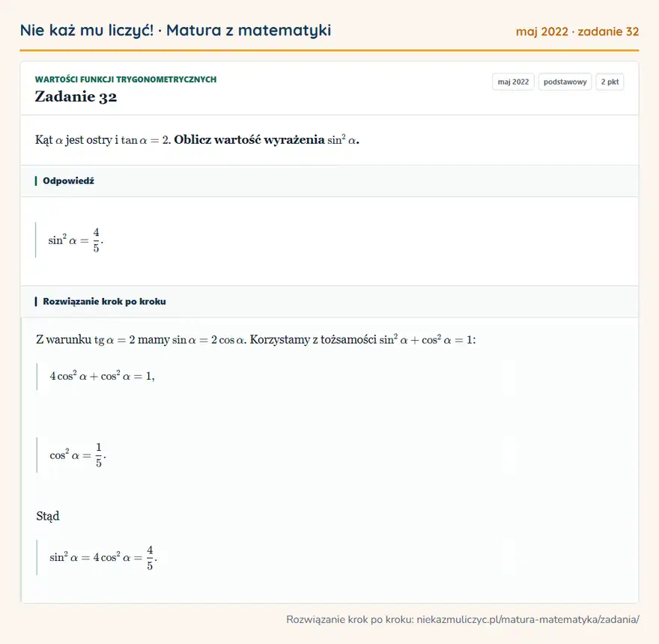Click the equation 4cos² α + cos² α = 1
Image resolution: width=659 pixels, height=644 pixels.
click(x=102, y=376)
